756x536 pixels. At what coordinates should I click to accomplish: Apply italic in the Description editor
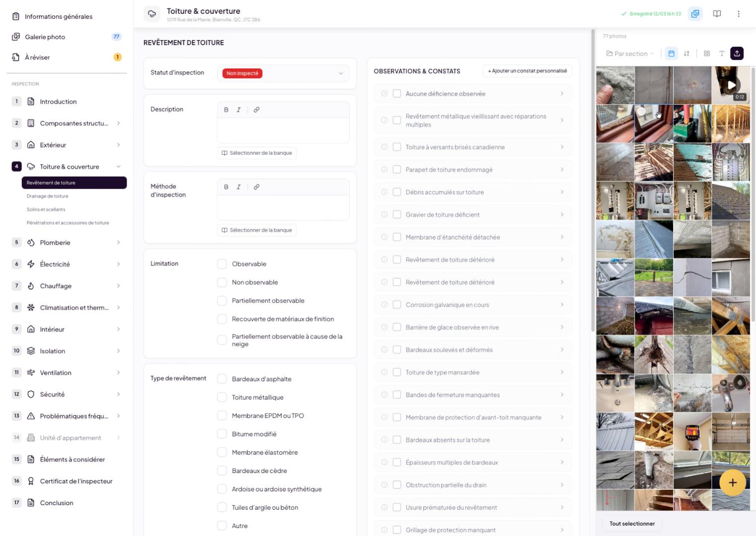[x=238, y=110]
